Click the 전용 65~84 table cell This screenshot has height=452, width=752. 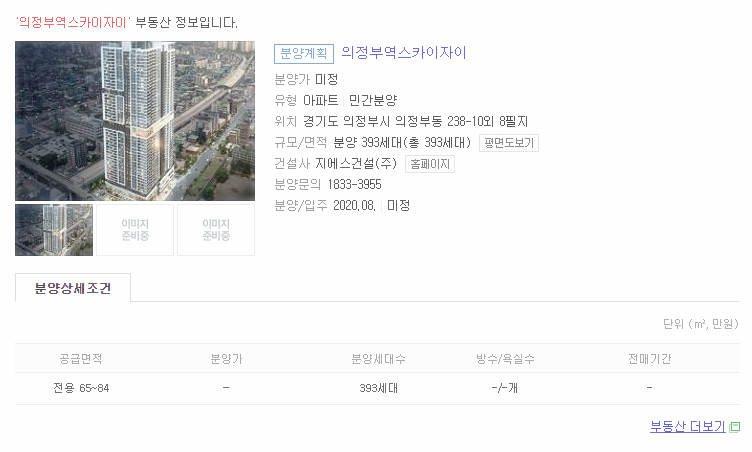click(81, 388)
